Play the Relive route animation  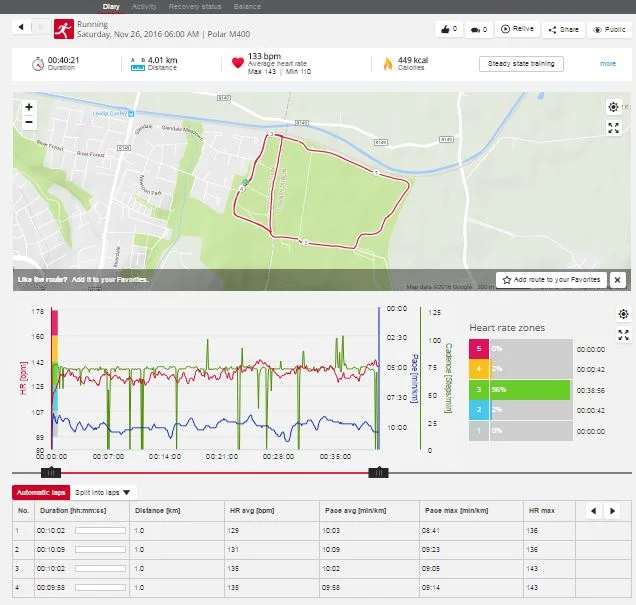coord(517,29)
